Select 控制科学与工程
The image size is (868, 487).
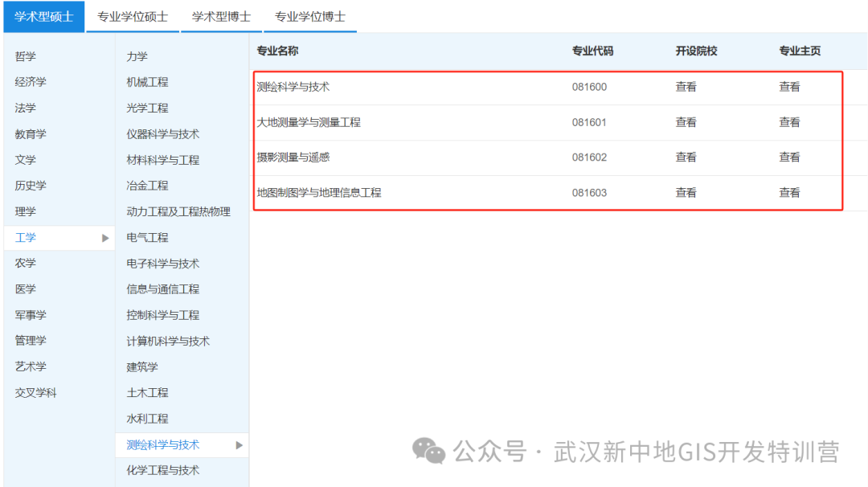pos(162,315)
